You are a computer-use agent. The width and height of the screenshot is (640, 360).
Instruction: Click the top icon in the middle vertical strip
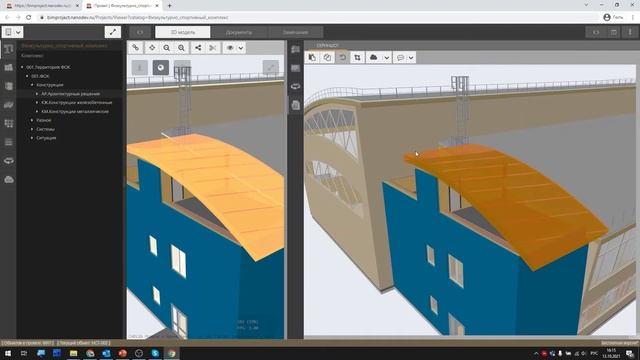click(x=296, y=49)
